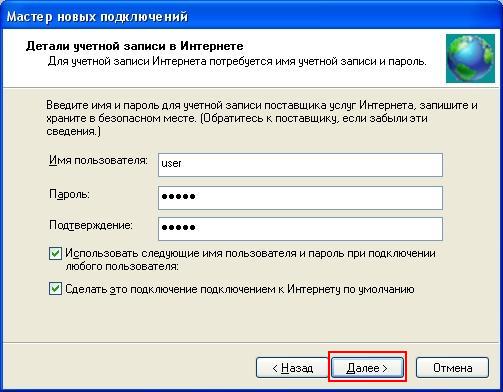Cancel the wizard via Отмена button
Image resolution: width=503 pixels, height=392 pixels.
point(452,368)
